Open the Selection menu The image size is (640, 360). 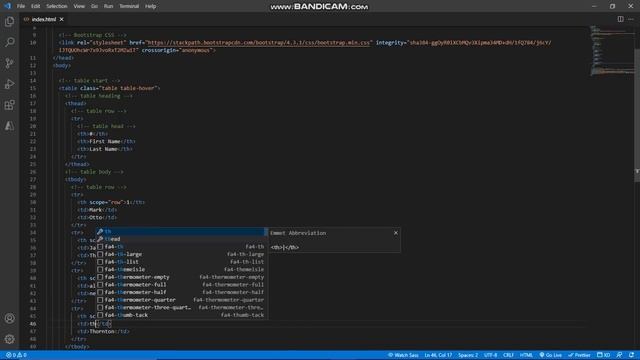(57, 6)
